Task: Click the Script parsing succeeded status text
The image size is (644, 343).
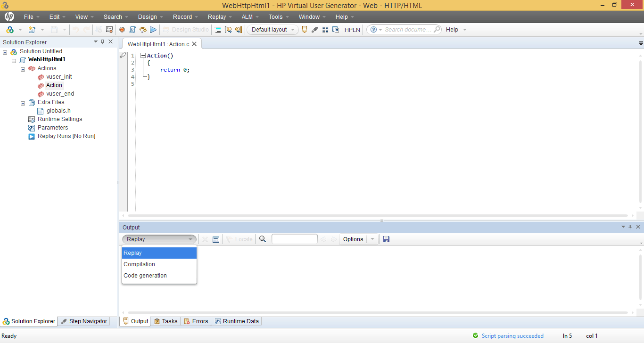Action: point(512,336)
